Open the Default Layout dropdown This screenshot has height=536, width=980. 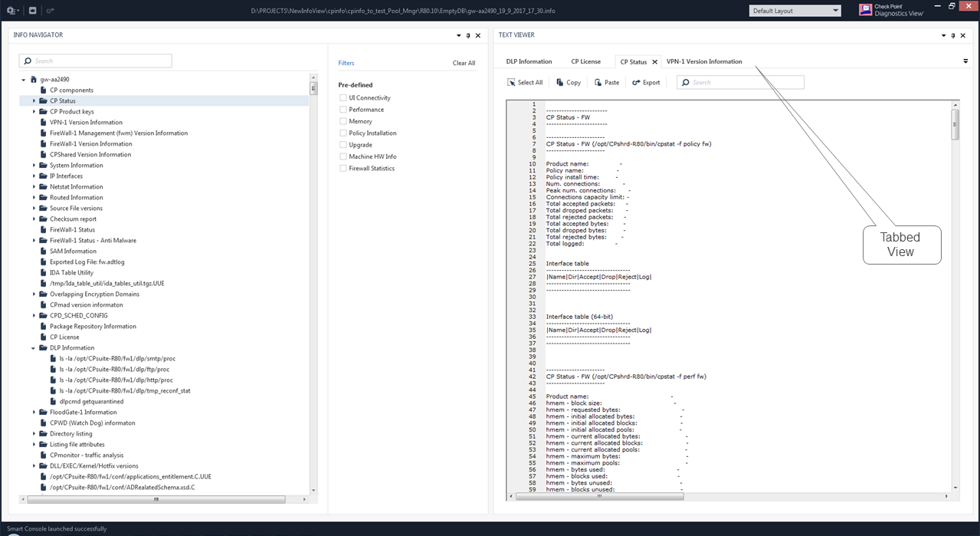(x=795, y=11)
